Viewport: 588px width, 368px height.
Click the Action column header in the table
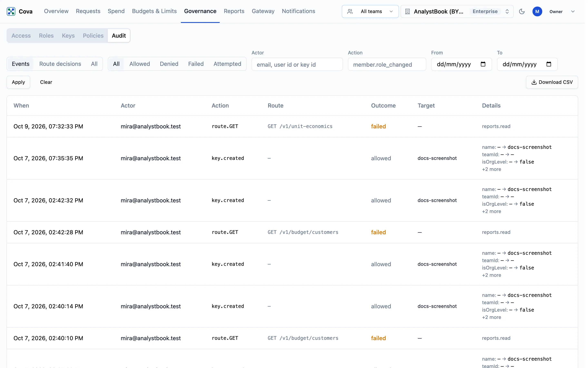coord(220,105)
